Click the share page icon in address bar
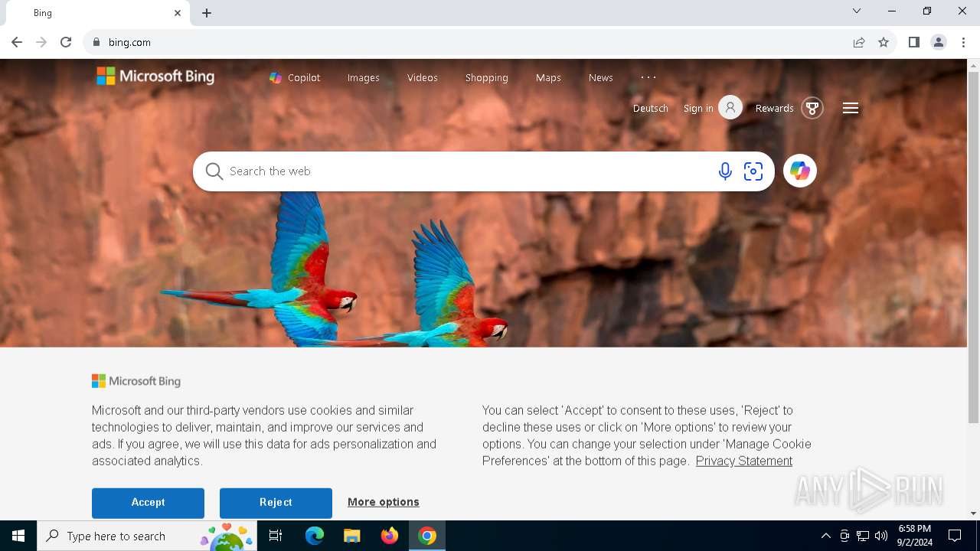The height and width of the screenshot is (551, 980). (x=859, y=42)
